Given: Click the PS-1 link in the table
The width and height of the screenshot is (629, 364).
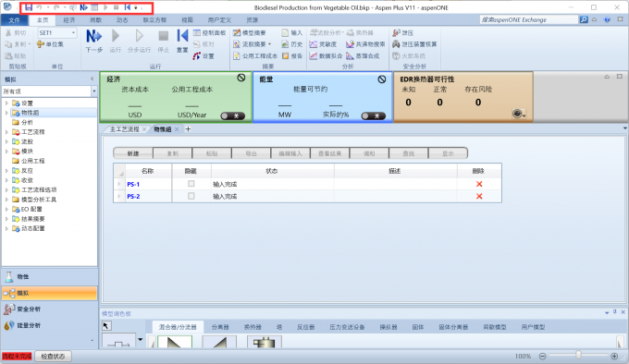Looking at the screenshot, I should (133, 184).
